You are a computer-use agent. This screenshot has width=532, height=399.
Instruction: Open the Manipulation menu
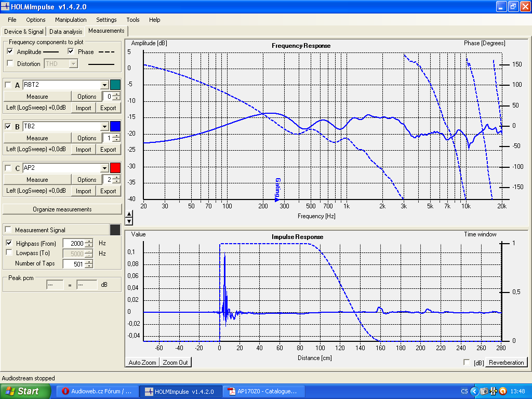tap(71, 20)
